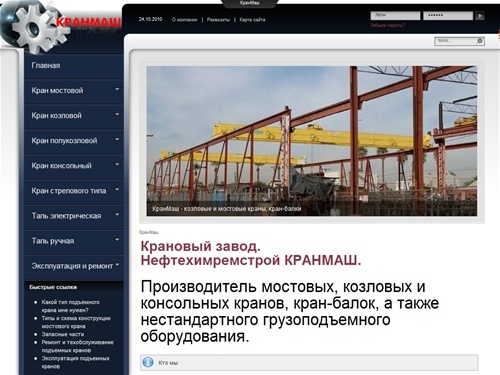This screenshot has width=500, height=375.
Task: Click Забыли пароль link
Action: [x=388, y=25]
